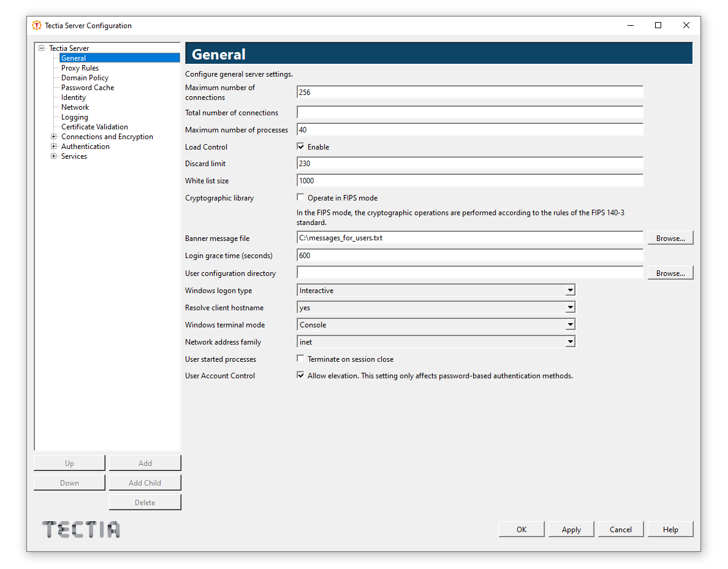Browse for the banner message file
Screen dimensions: 728x569
point(670,238)
